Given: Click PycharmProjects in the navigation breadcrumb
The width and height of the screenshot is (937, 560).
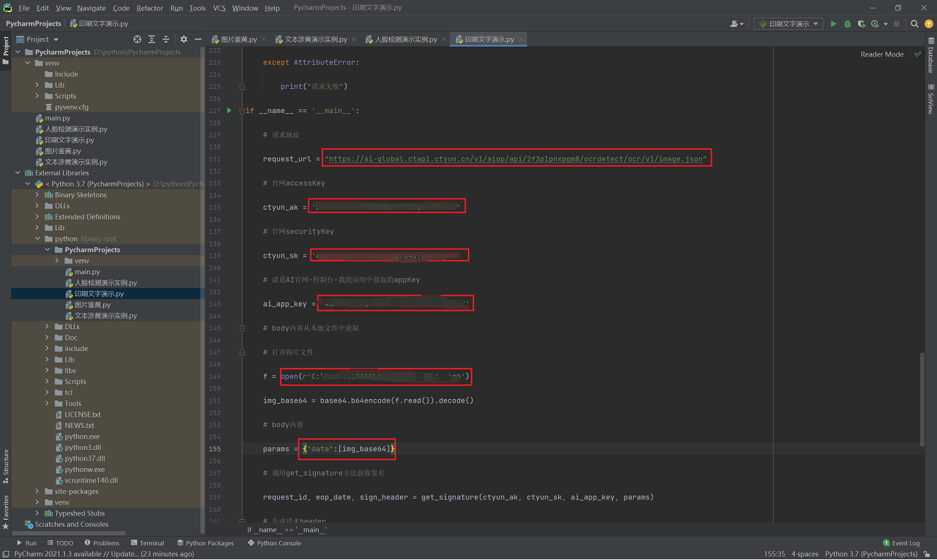Looking at the screenshot, I should (33, 24).
